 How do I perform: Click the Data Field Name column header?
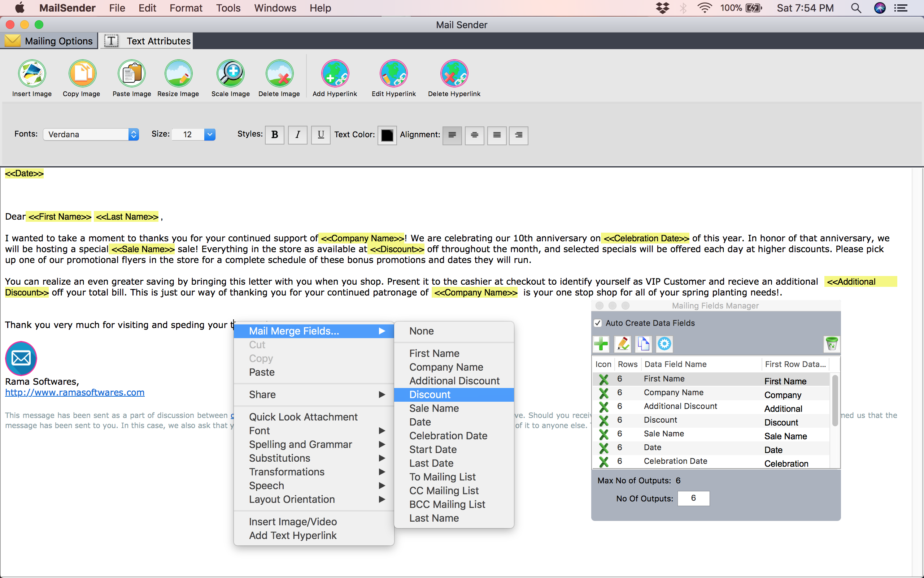701,364
